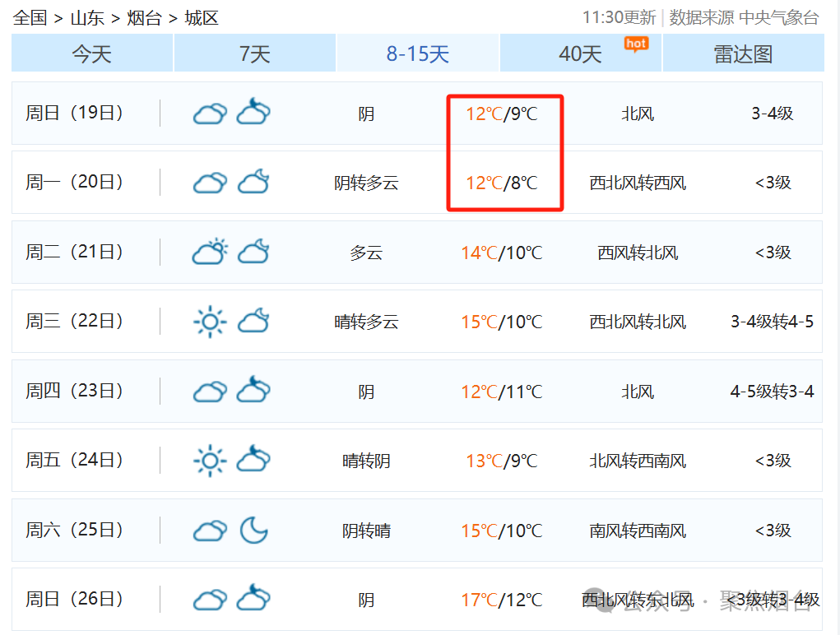Click the 山东 breadcrumb link
Viewport: 840px width, 635px height.
point(87,18)
